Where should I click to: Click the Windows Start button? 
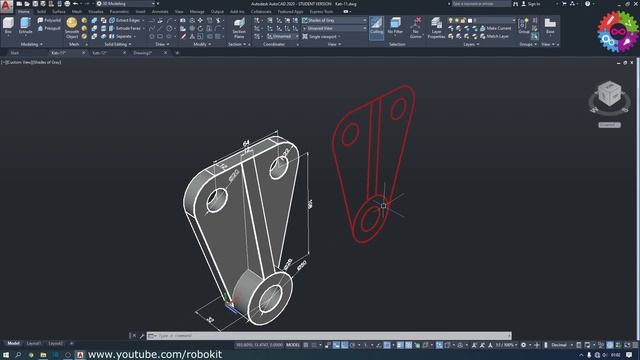[6, 355]
